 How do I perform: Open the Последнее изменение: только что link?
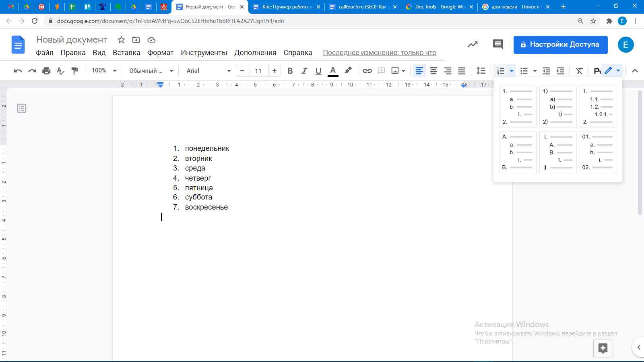379,53
